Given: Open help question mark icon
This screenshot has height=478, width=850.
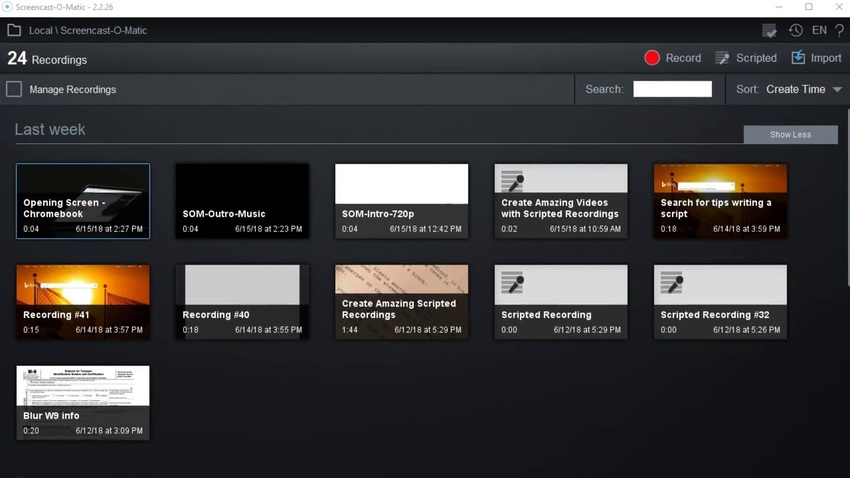Looking at the screenshot, I should coord(839,30).
